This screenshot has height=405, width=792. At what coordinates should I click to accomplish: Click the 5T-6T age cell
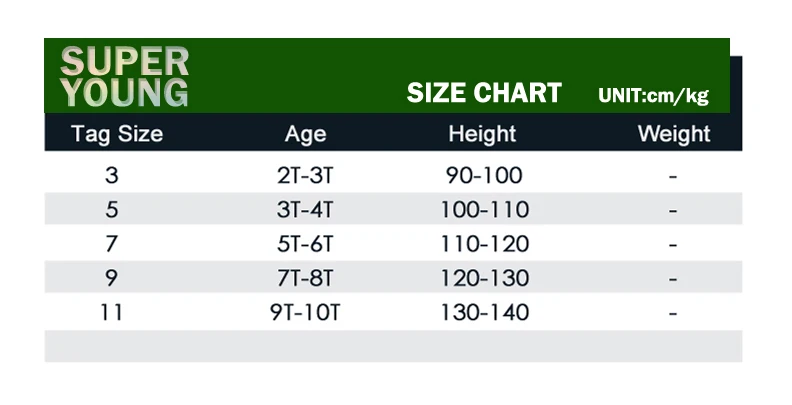305,244
